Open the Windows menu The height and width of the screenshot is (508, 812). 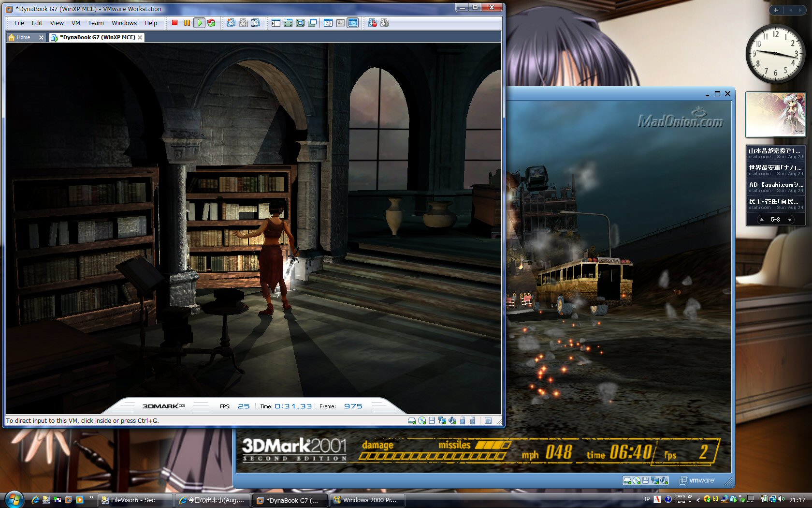coord(124,23)
